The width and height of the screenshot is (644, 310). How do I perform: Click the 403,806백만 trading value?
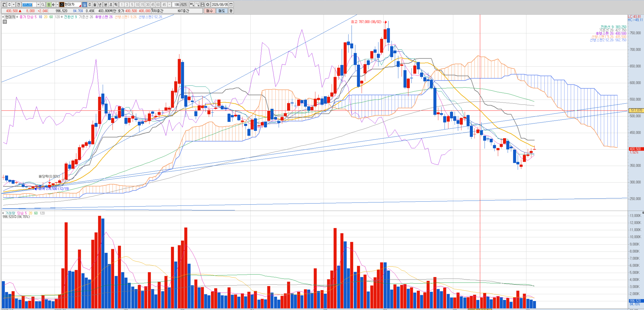click(x=107, y=11)
